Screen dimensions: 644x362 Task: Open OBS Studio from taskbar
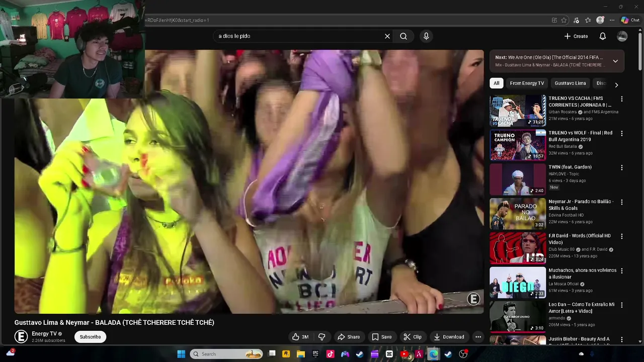click(463, 354)
